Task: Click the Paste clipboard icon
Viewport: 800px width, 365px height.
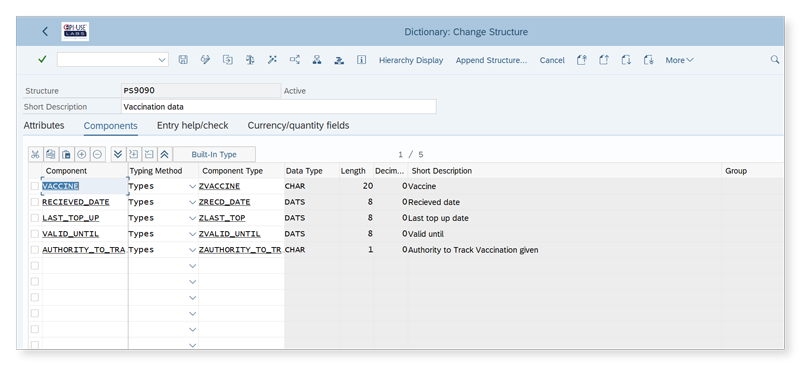Action: point(66,154)
